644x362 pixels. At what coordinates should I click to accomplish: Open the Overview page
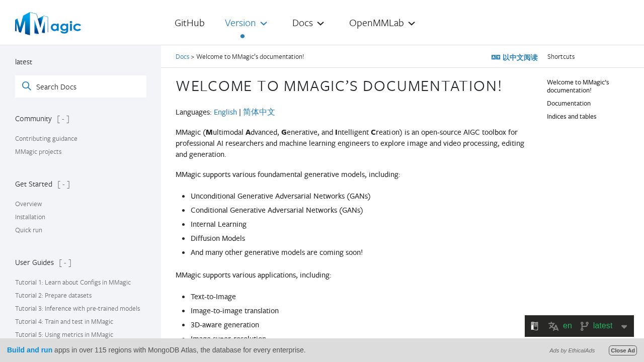(x=29, y=204)
